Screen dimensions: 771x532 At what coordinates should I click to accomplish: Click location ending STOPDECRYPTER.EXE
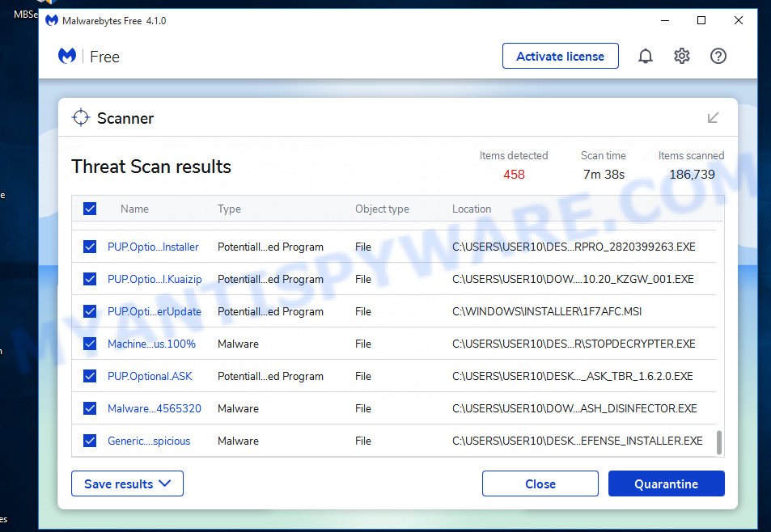click(x=574, y=344)
